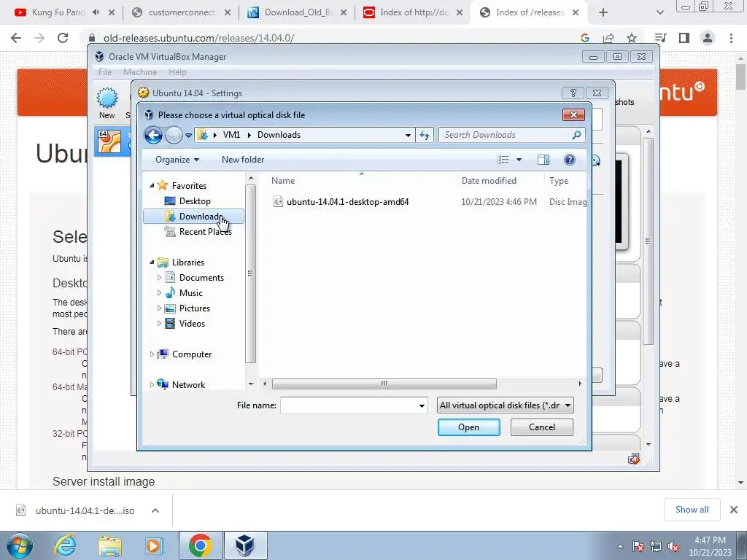Refresh the Downloads folder view
The image size is (747, 560).
(424, 135)
